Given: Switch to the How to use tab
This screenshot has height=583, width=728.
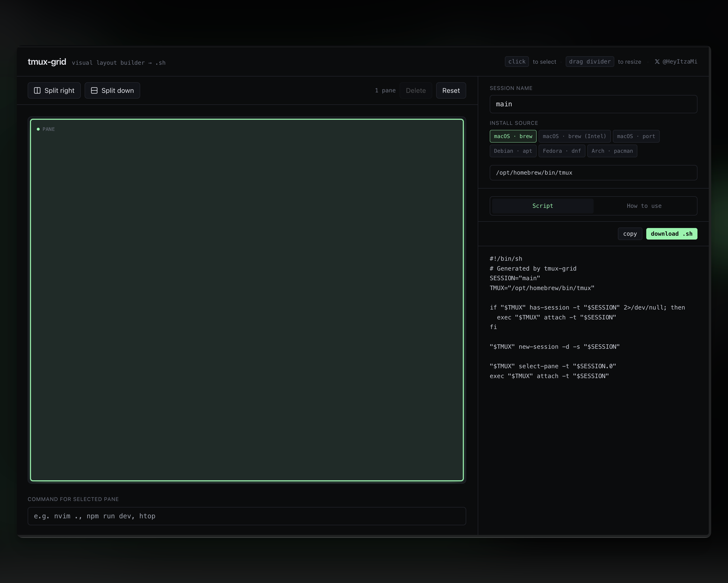Looking at the screenshot, I should pos(644,206).
